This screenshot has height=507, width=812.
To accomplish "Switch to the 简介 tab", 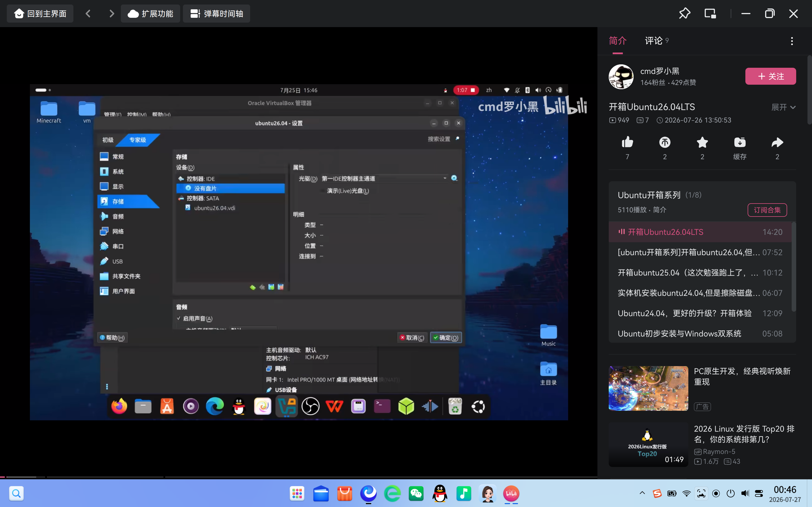I will [617, 41].
